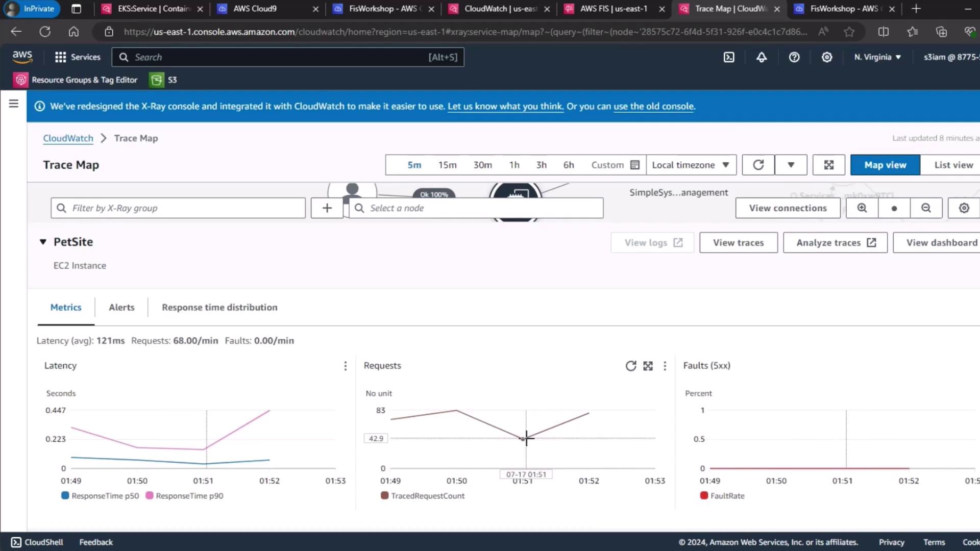980x551 pixels.
Task: Collapse the PetSite details section
Action: click(43, 242)
